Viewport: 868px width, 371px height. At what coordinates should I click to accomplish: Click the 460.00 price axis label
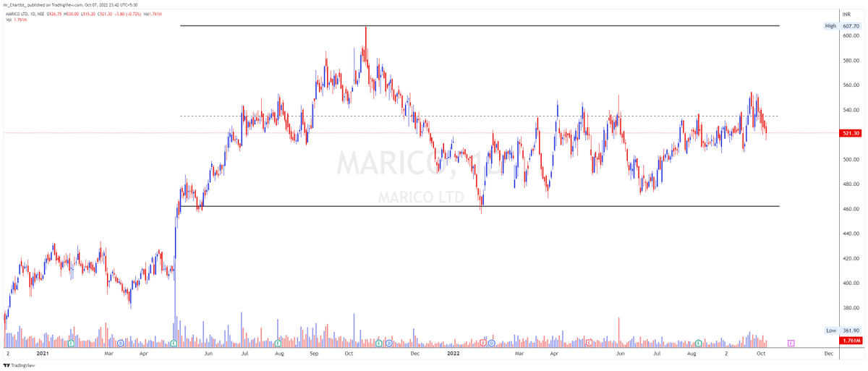(851, 208)
